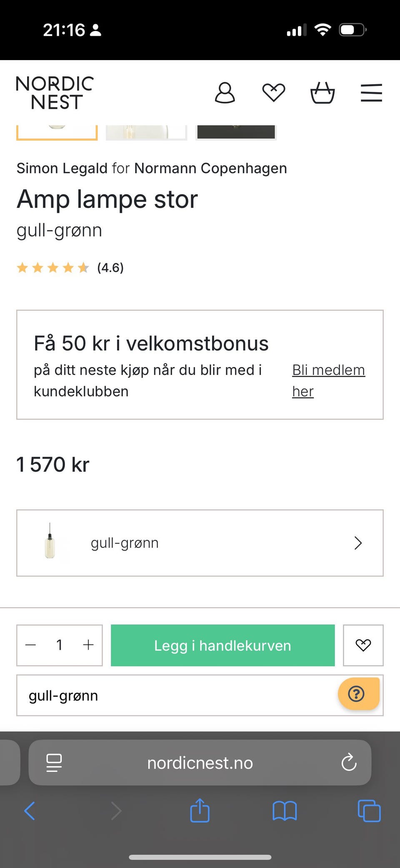
Task: Open the yellow help question mark button
Action: [357, 694]
